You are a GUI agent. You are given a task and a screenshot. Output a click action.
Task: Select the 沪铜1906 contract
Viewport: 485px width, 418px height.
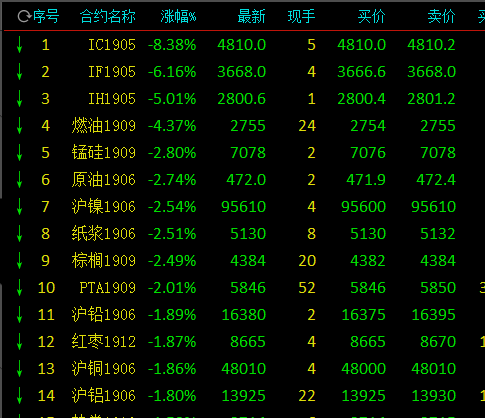click(104, 369)
